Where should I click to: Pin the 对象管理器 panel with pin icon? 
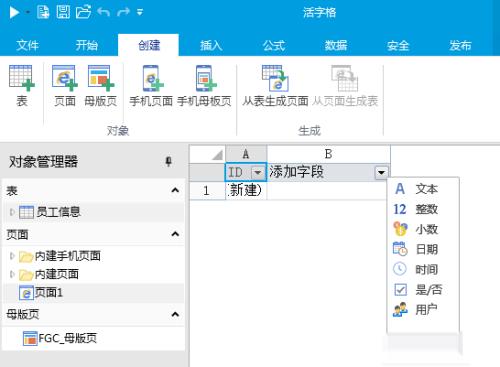(169, 162)
